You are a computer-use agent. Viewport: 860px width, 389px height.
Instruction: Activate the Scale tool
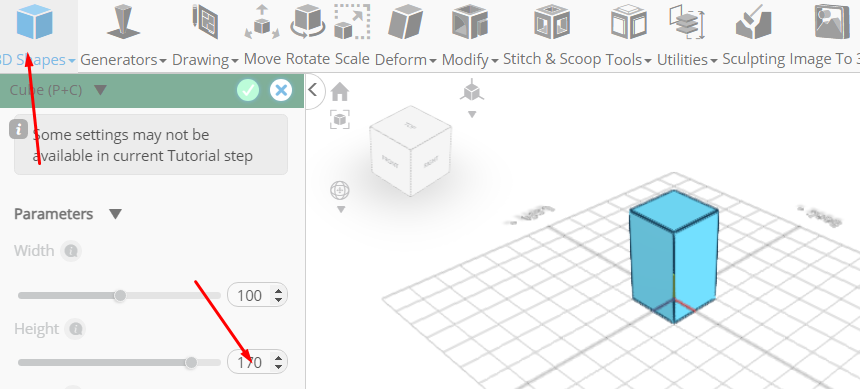point(352,22)
